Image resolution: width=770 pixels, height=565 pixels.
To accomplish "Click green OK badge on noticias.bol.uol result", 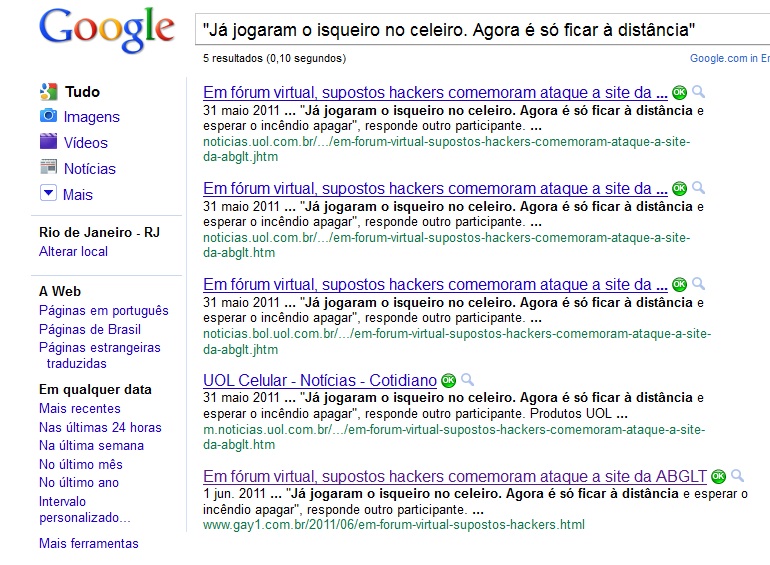I will point(679,284).
